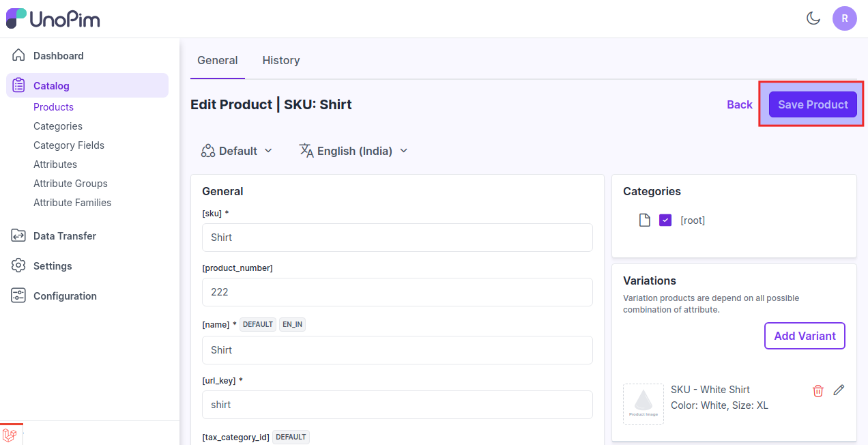Toggle dark mode moon icon
The height and width of the screenshot is (445, 868).
pyautogui.click(x=813, y=18)
